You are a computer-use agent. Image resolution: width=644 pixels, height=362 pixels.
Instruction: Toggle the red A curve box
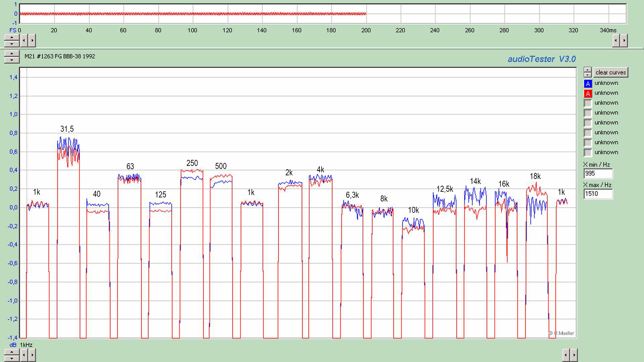coord(588,94)
